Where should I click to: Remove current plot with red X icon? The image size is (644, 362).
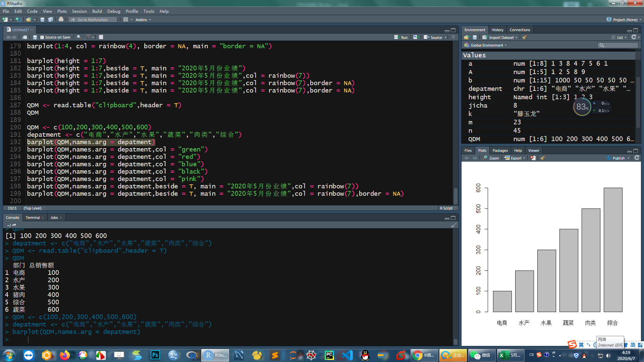[533, 158]
